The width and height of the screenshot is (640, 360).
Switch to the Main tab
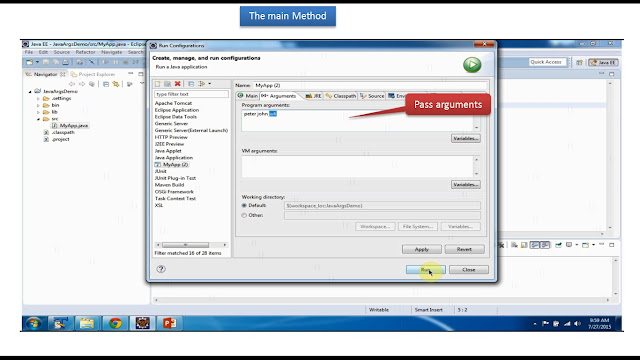click(248, 96)
